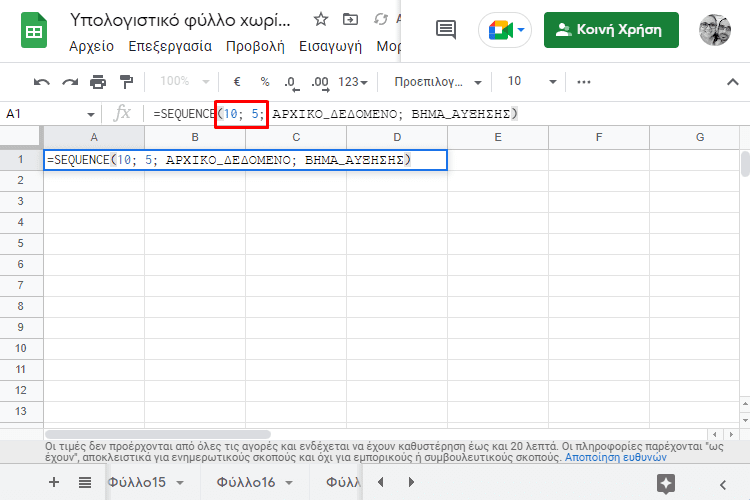Screen dimensions: 750x500
Task: Open the Αποποίηση ευθυνών link
Action: pos(616,457)
